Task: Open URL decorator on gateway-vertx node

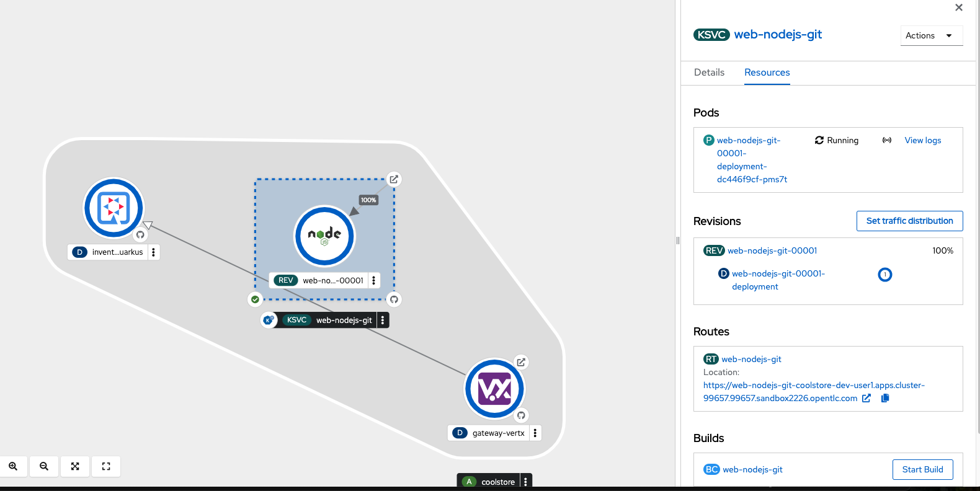Action: (x=521, y=362)
